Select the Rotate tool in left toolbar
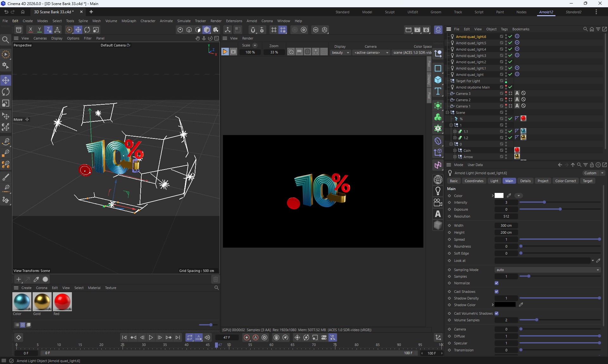 pyautogui.click(x=6, y=92)
